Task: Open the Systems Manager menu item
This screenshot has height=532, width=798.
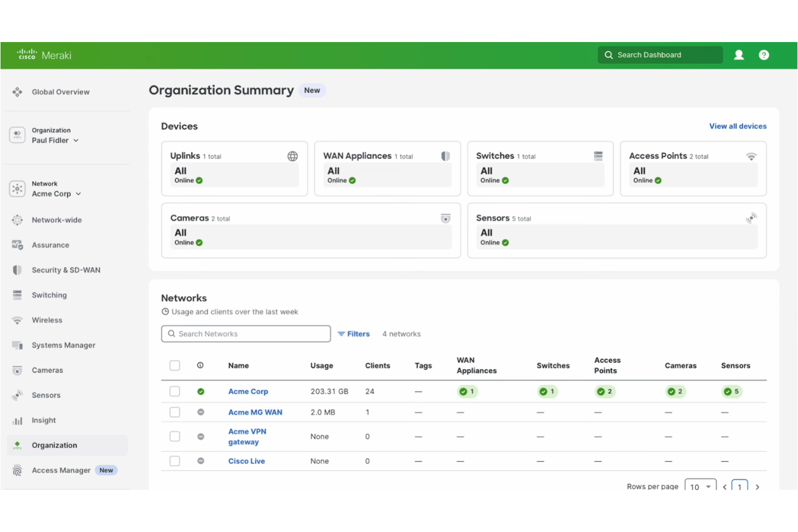Action: 64,346
